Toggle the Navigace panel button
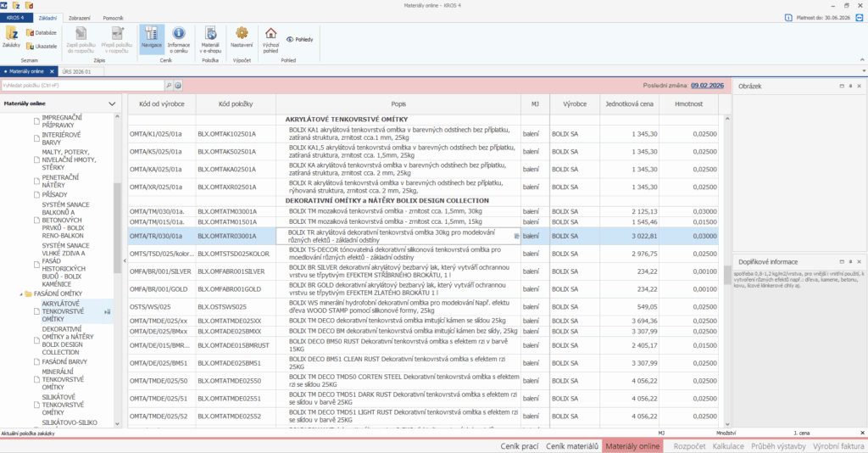This screenshot has height=453, width=868. pyautogui.click(x=151, y=38)
